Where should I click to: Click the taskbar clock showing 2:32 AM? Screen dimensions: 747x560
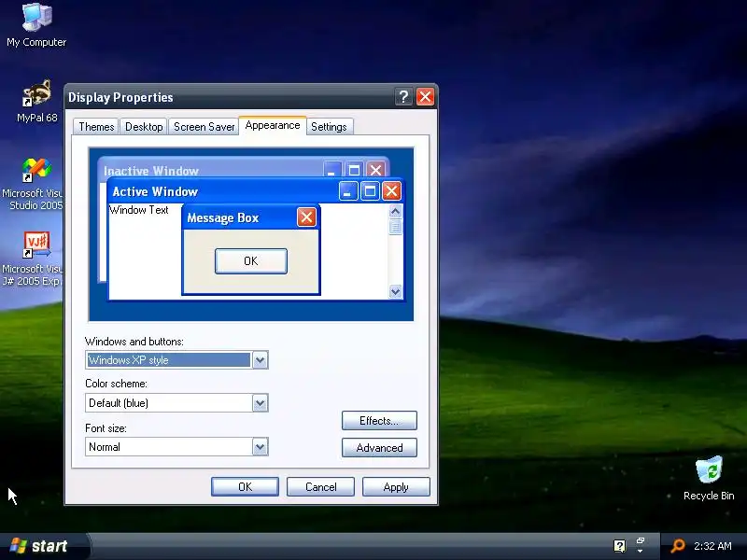click(x=712, y=546)
